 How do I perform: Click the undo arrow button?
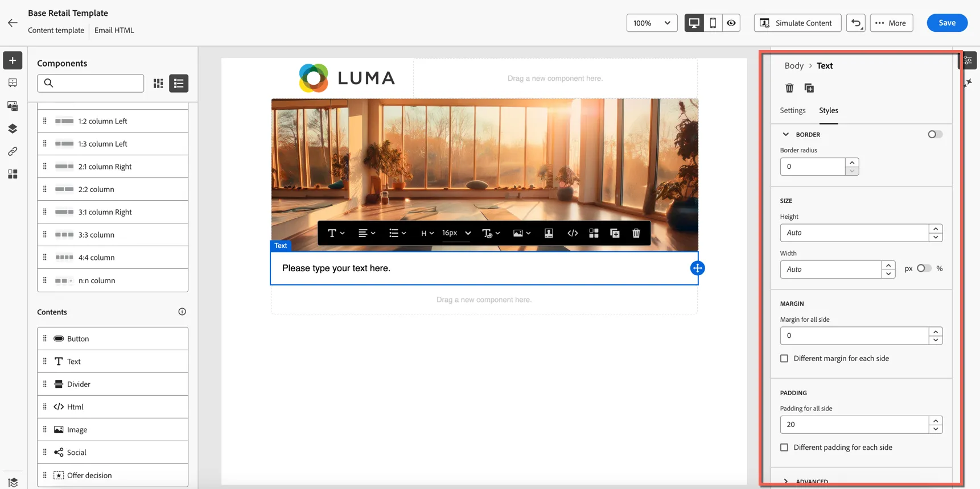tap(856, 23)
